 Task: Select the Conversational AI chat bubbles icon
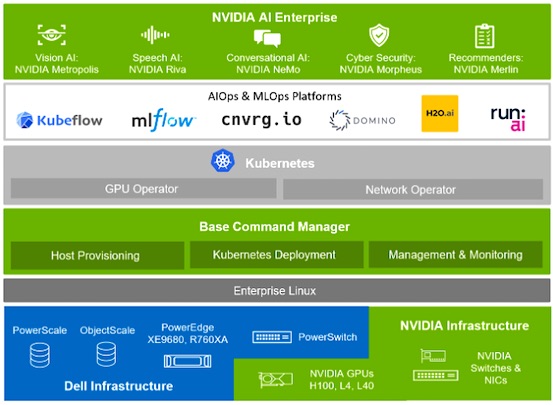[x=267, y=38]
